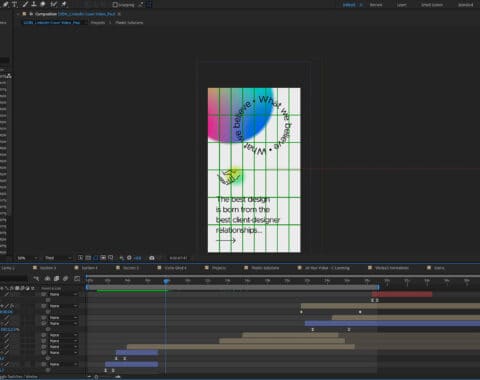
Task: Click the blue composition breadcrumb in the viewer
Action: click(52, 23)
